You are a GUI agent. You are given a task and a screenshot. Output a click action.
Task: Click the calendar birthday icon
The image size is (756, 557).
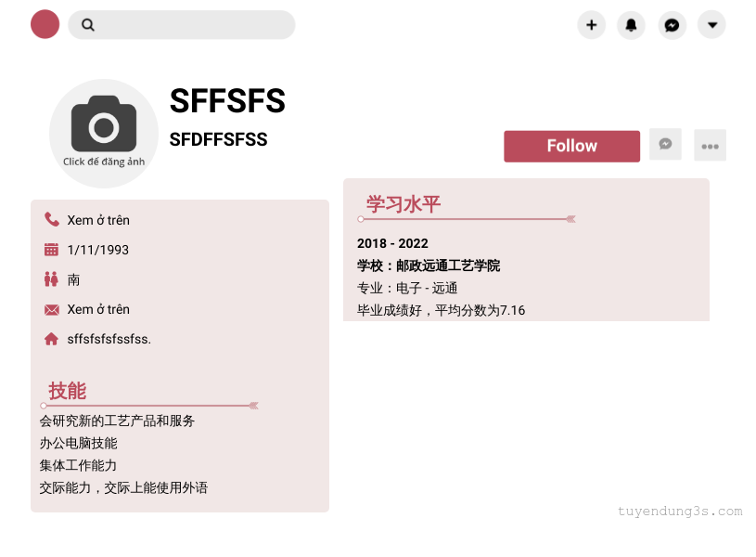52,250
